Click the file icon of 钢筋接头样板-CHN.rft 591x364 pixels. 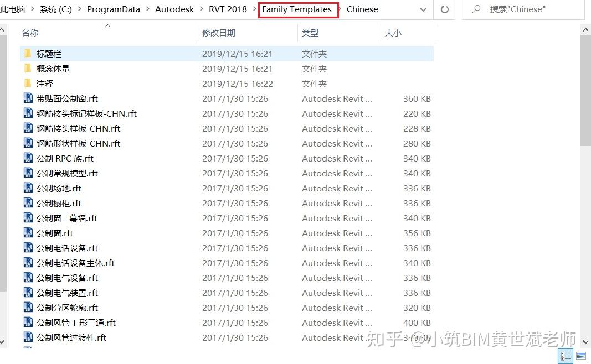pos(28,128)
